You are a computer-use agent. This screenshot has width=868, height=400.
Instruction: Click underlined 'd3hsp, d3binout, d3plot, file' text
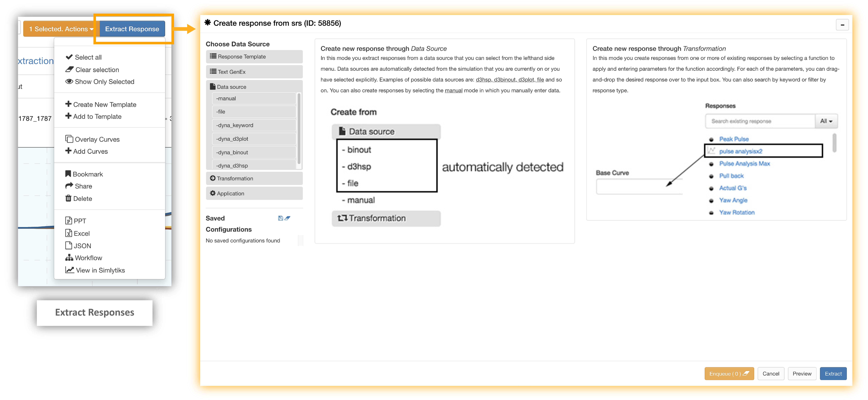tap(510, 80)
